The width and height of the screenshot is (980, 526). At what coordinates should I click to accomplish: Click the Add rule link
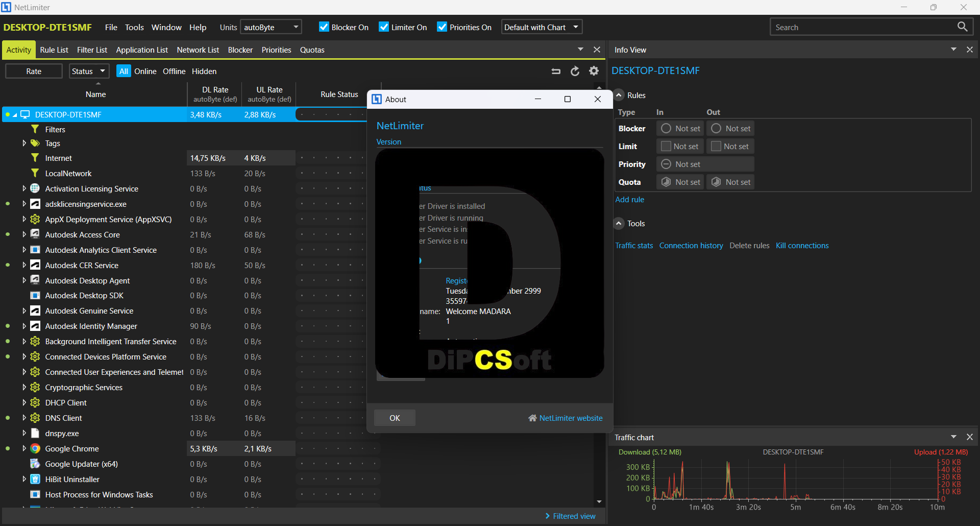coord(630,200)
